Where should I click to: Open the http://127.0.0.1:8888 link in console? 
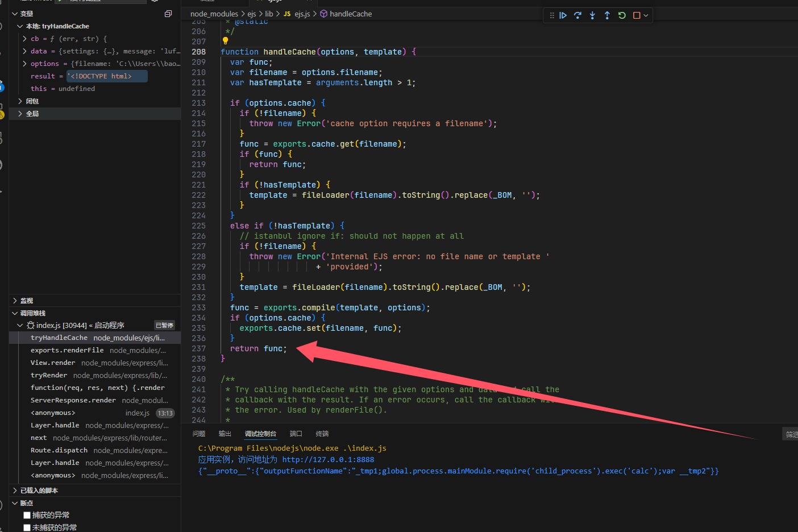pos(328,459)
